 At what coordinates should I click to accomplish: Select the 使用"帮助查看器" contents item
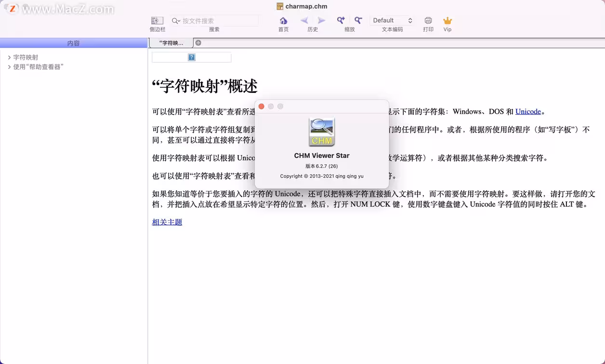(39, 67)
